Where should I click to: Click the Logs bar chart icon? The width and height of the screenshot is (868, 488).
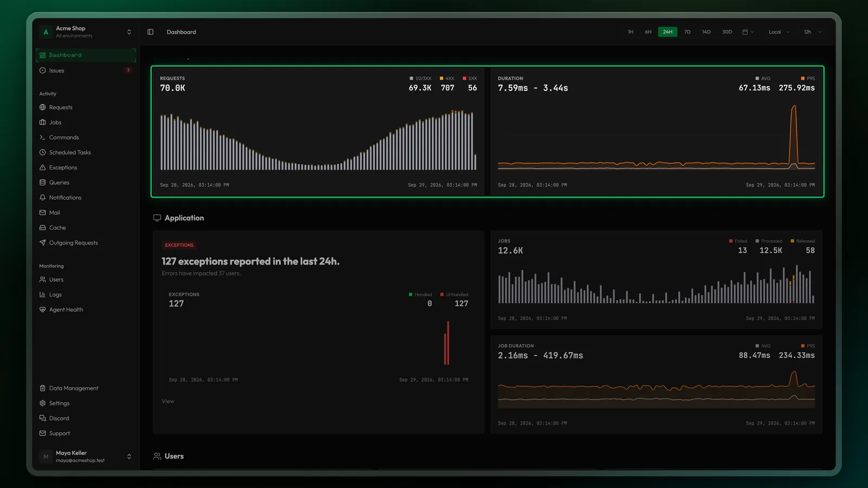click(x=42, y=295)
